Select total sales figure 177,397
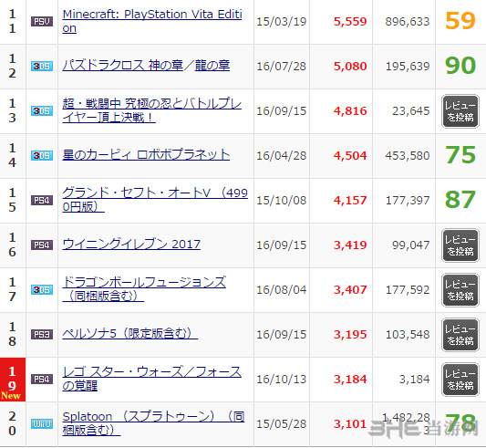The height and width of the screenshot is (448, 486). click(x=408, y=200)
